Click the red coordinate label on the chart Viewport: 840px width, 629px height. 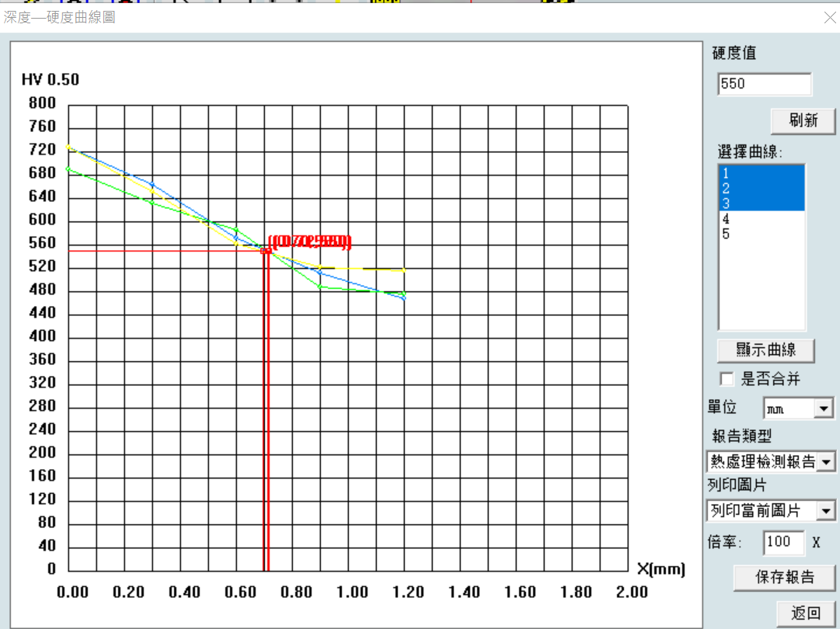click(310, 242)
